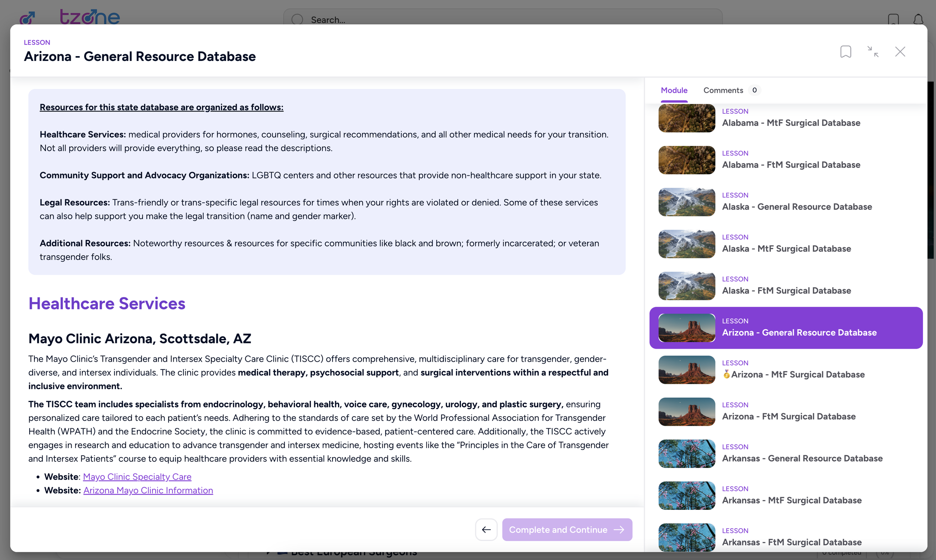The height and width of the screenshot is (560, 936).
Task: Open Arkansas - MtF Surgical Database lesson
Action: (x=791, y=500)
